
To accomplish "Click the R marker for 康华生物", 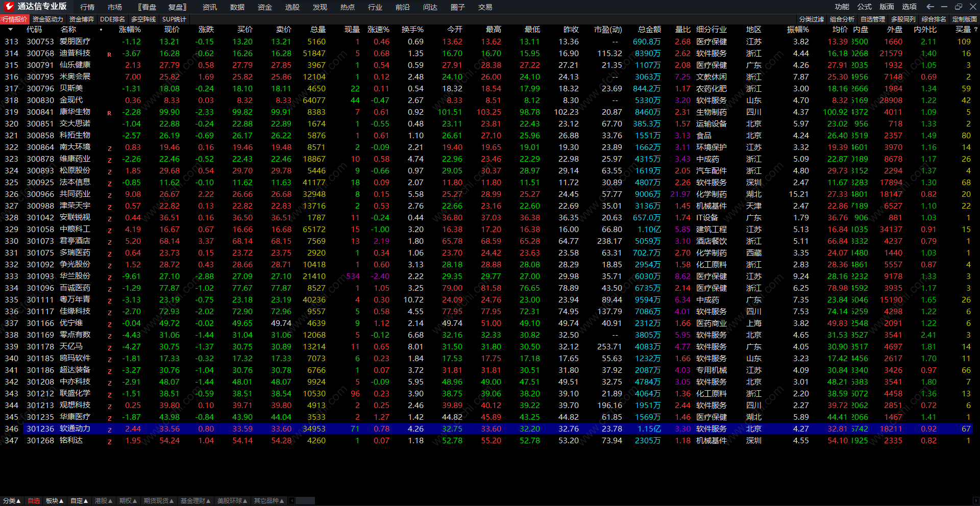I will pyautogui.click(x=109, y=113).
